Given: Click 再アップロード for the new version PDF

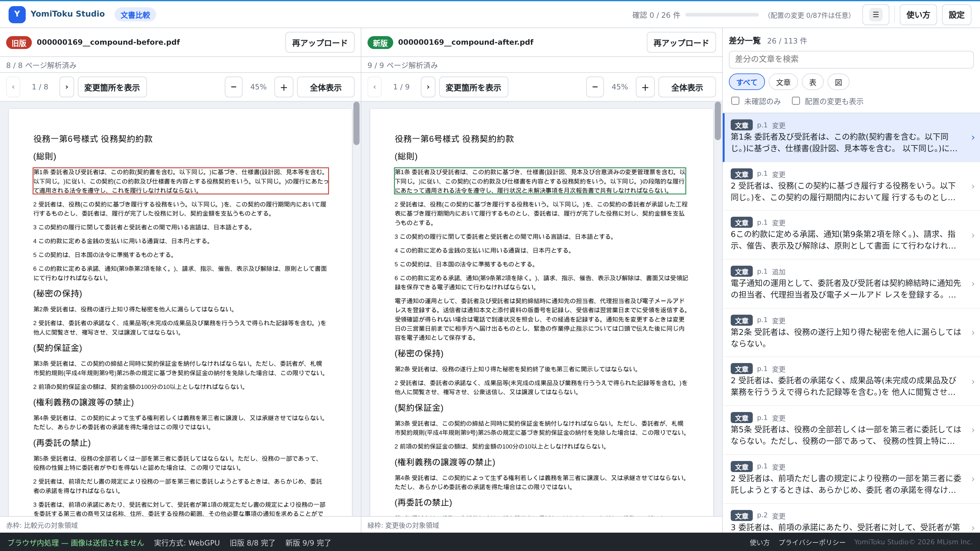Looking at the screenshot, I should [681, 43].
